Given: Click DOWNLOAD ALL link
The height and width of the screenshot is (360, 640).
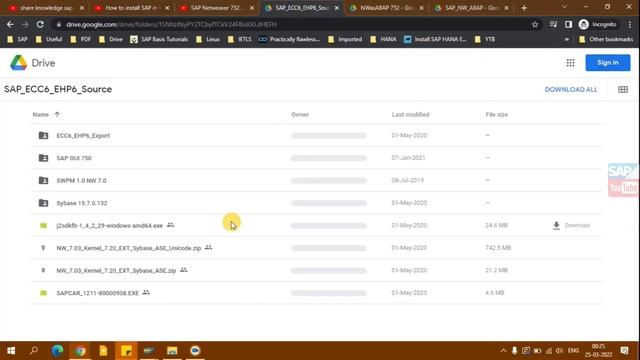Looking at the screenshot, I should [x=571, y=89].
